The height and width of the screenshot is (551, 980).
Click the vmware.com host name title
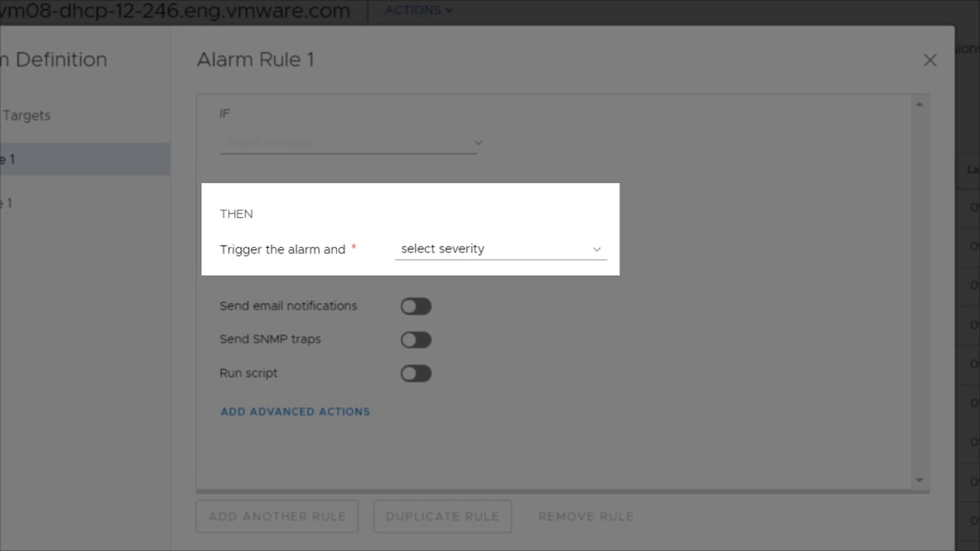(x=175, y=11)
